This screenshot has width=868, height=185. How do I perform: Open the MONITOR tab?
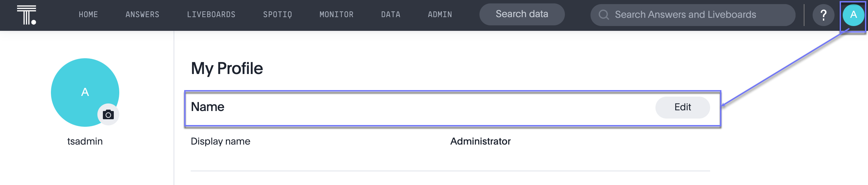(336, 15)
